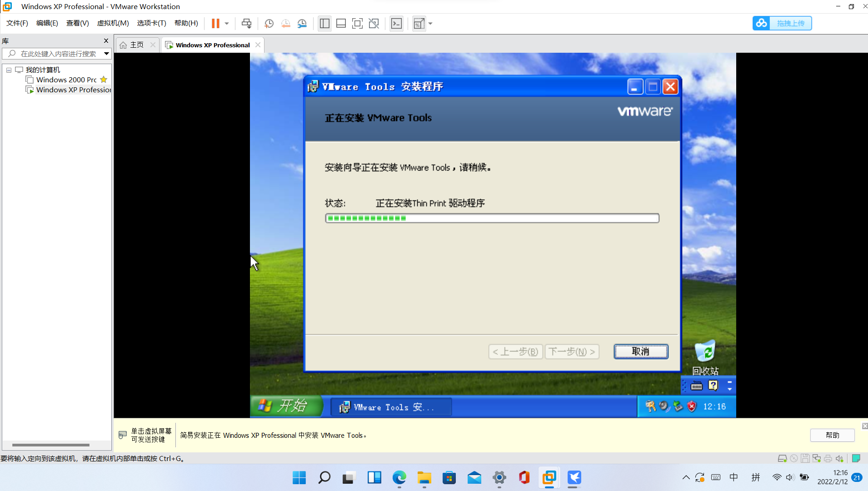
Task: Click the hard disk device status icon
Action: pos(783,458)
